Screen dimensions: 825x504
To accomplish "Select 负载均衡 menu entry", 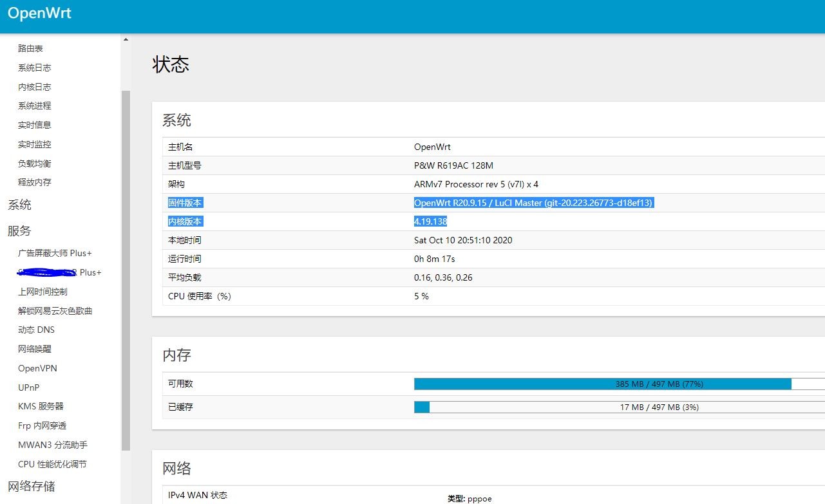I will click(x=34, y=163).
